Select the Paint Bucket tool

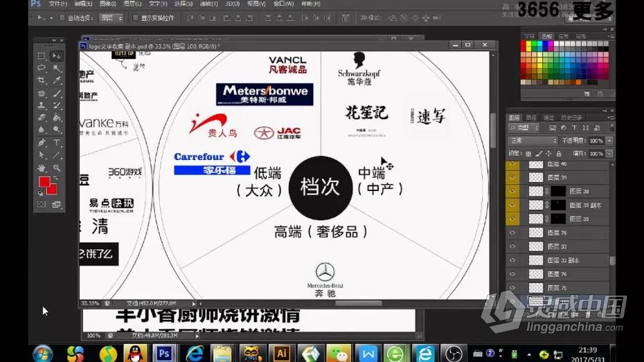pyautogui.click(x=57, y=118)
